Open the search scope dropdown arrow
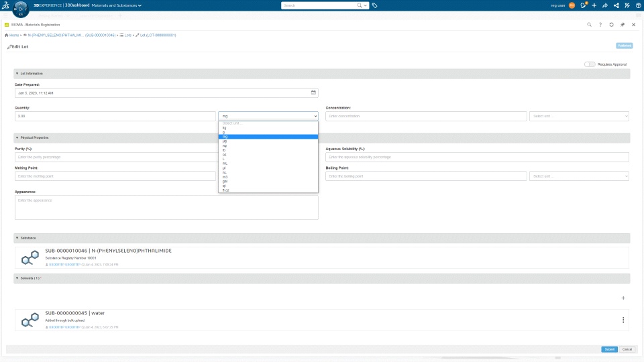 click(x=365, y=5)
